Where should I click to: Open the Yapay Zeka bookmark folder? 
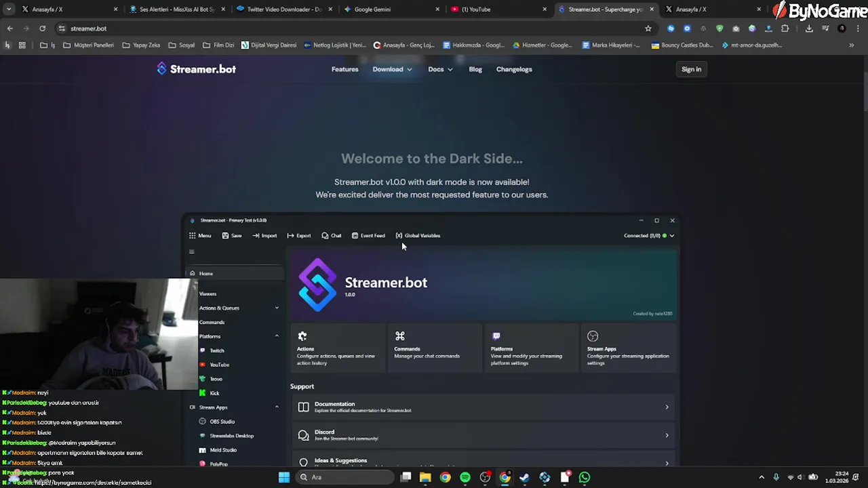(141, 45)
